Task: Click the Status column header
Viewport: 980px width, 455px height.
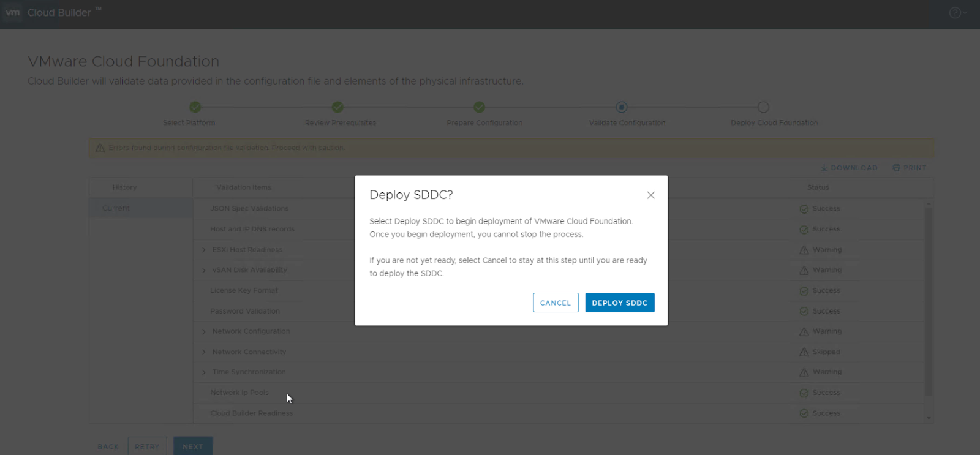Action: [x=818, y=187]
